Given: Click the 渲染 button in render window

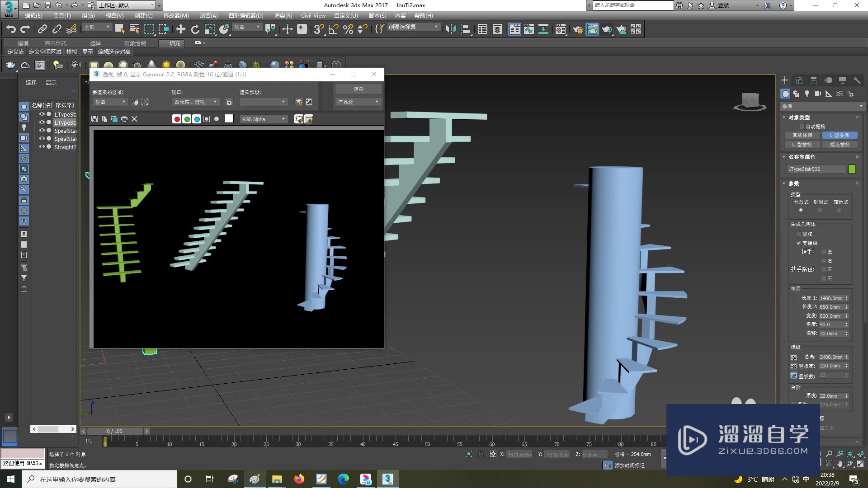Looking at the screenshot, I should point(358,89).
